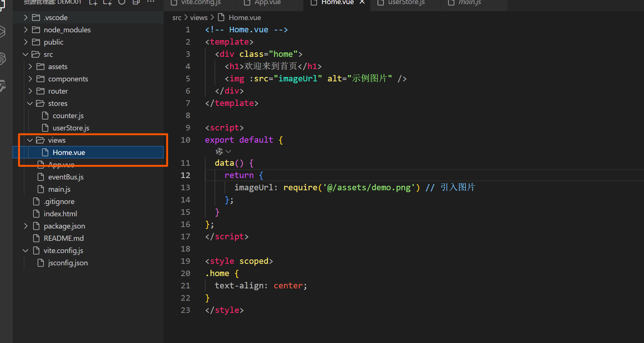Click the views folder icon
Viewport: 644px width, 343px height.
(x=40, y=140)
